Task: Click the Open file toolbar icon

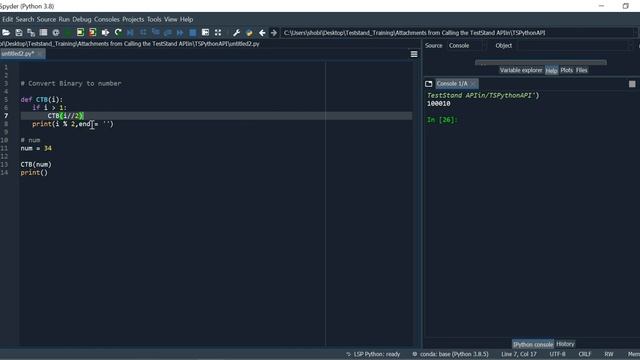Action: [x=6, y=33]
